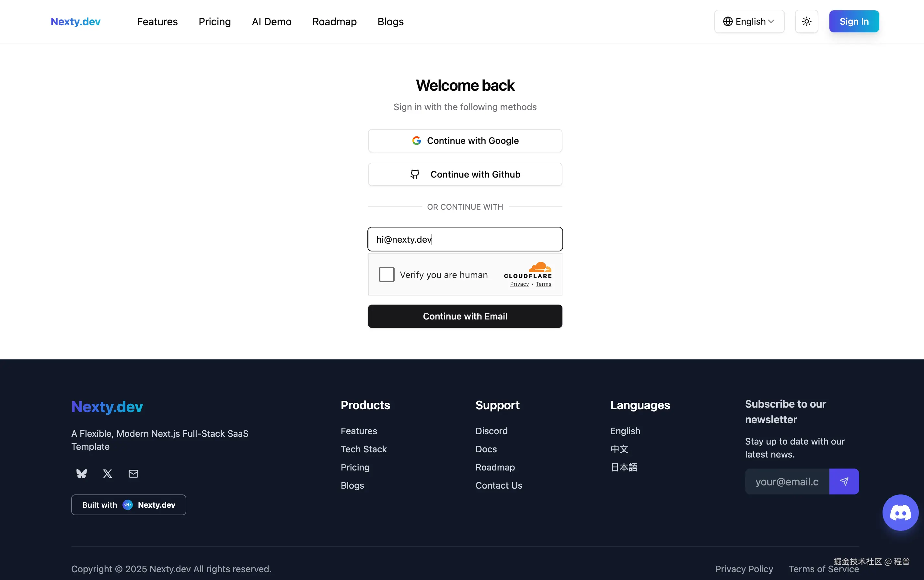Click the Built with Nexty.dev badge
The image size is (924, 580).
click(129, 505)
